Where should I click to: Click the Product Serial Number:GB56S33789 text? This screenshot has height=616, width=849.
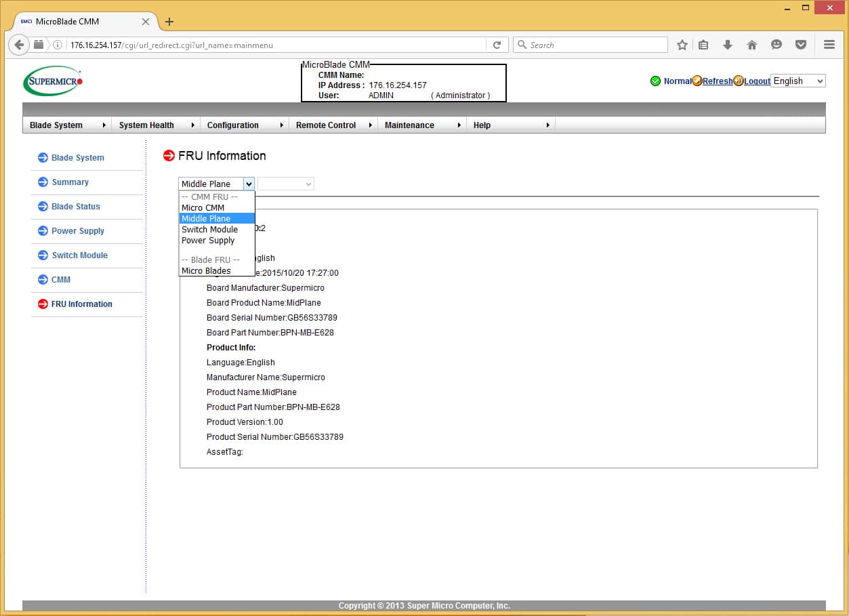pos(275,437)
